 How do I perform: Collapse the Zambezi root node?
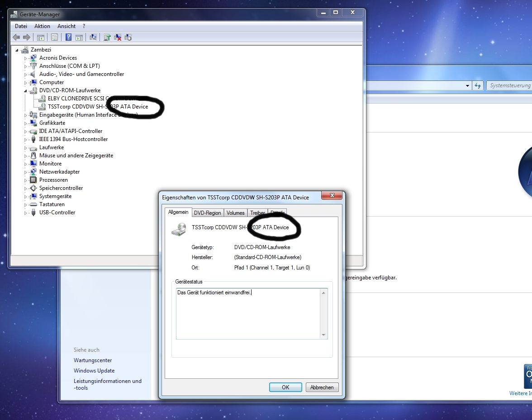point(17,50)
